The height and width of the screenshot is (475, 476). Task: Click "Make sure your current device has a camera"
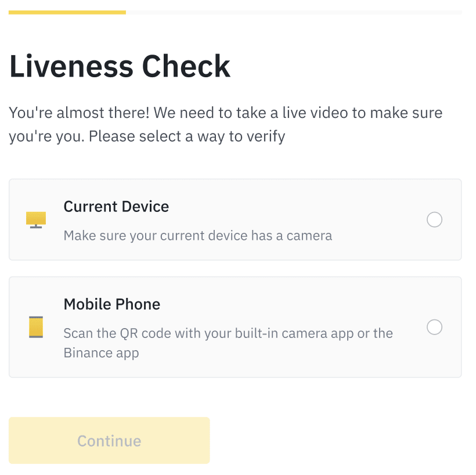point(197,236)
